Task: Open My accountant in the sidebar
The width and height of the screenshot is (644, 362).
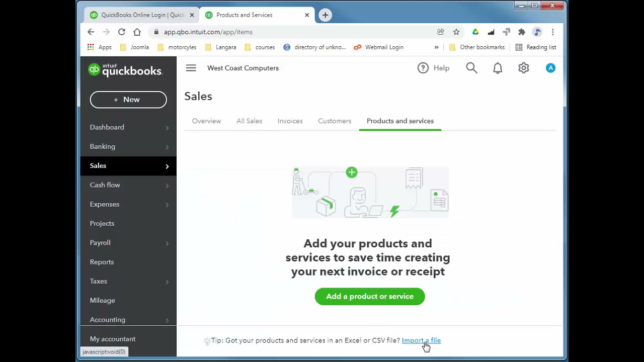Action: 113,339
